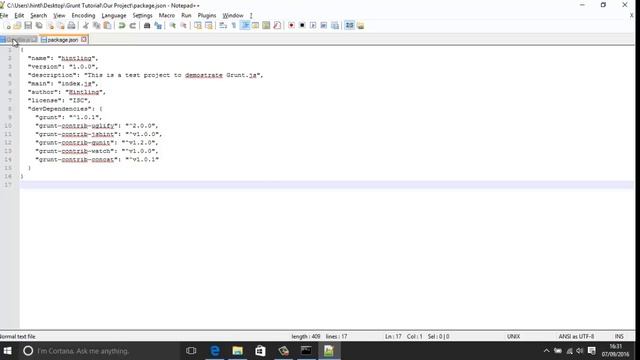The width and height of the screenshot is (640, 360).
Task: Open the View menu
Action: point(59,16)
